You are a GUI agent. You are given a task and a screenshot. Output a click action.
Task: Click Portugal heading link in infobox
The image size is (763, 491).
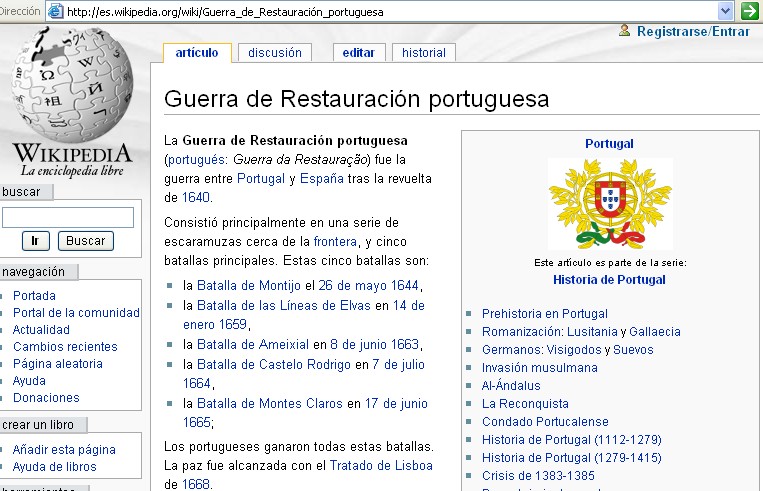609,144
